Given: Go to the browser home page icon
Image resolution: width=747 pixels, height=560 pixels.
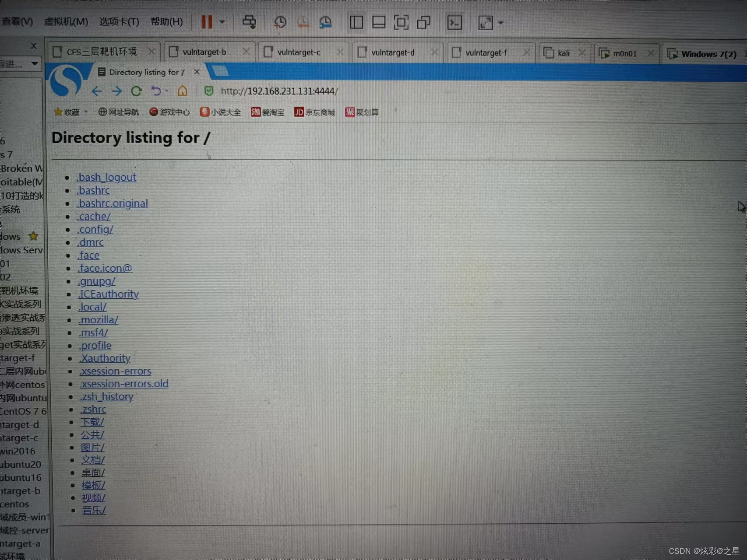Looking at the screenshot, I should 182,91.
